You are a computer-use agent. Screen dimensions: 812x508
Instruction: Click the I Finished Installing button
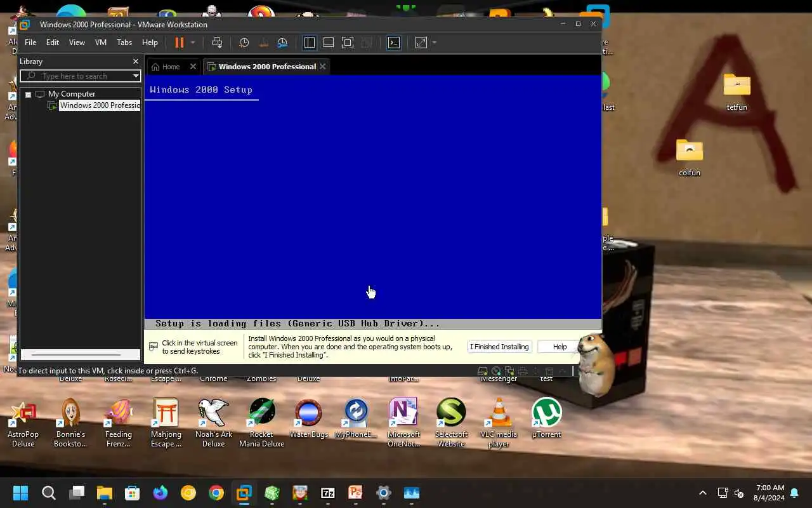[x=499, y=347]
